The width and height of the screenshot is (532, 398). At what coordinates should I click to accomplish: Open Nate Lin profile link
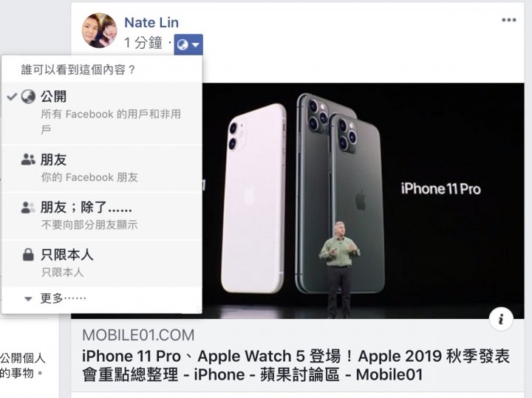[x=151, y=23]
